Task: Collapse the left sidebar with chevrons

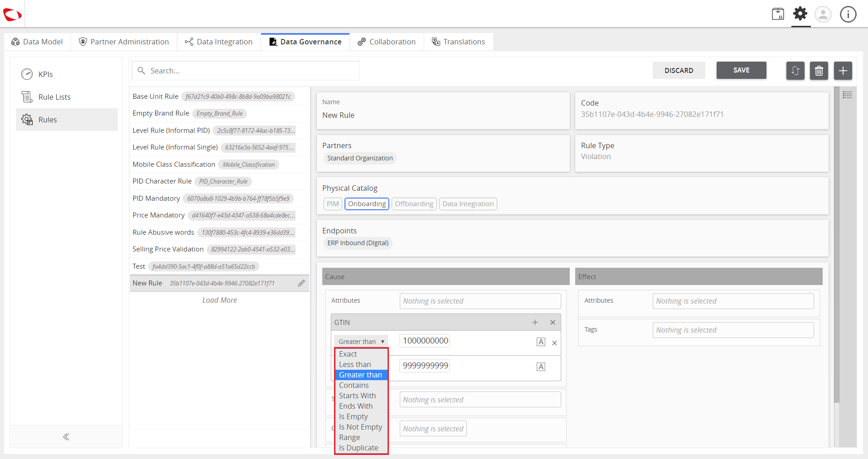Action: (66, 437)
